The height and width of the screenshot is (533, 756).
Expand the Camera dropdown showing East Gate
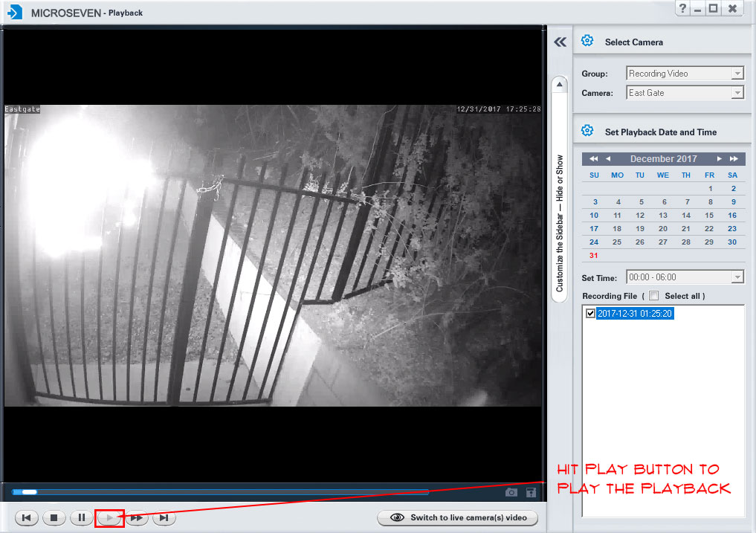click(737, 93)
